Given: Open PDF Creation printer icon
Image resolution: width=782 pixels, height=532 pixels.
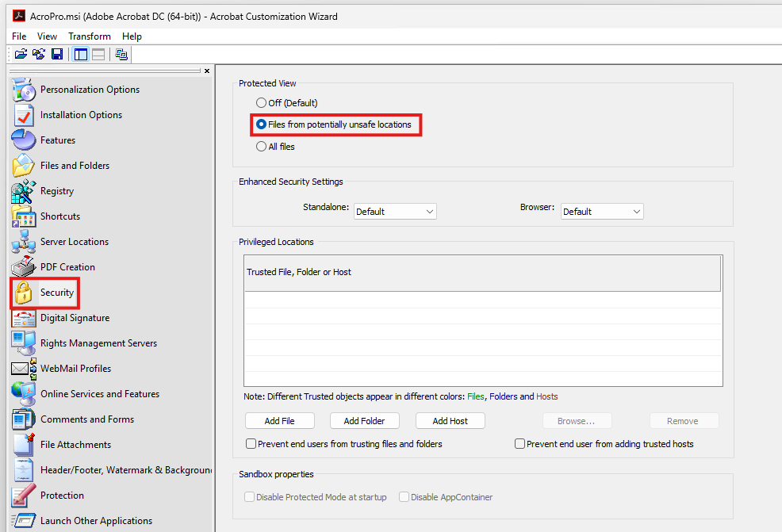Looking at the screenshot, I should [24, 267].
